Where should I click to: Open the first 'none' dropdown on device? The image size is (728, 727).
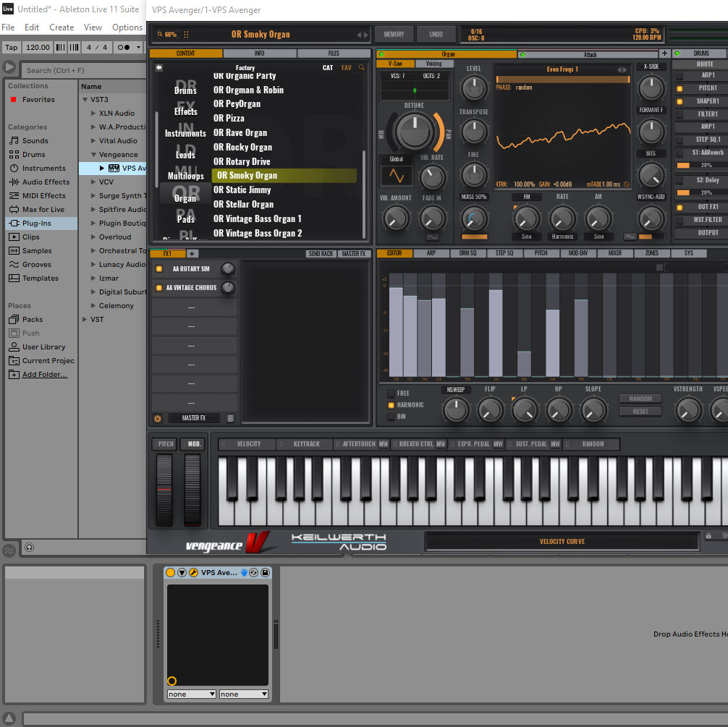click(x=192, y=694)
